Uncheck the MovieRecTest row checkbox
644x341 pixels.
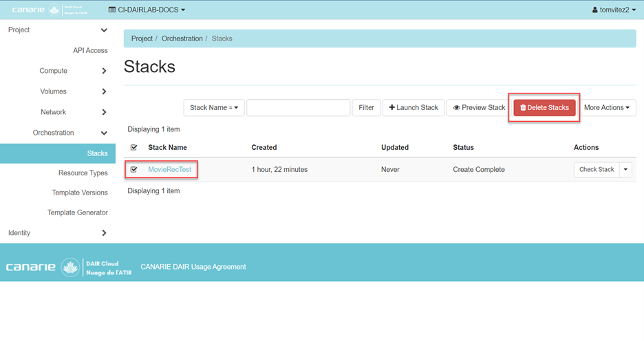134,170
